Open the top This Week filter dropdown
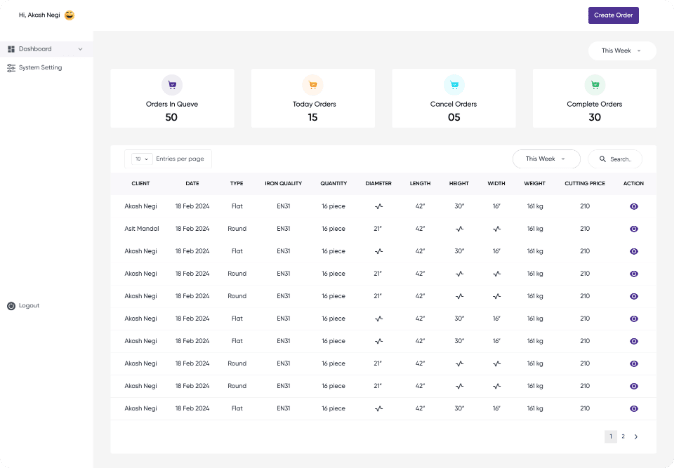This screenshot has height=468, width=674. pyautogui.click(x=622, y=51)
